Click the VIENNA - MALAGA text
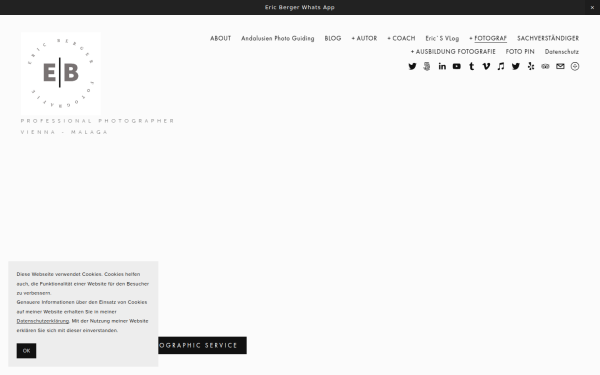600x375 pixels. (x=64, y=132)
